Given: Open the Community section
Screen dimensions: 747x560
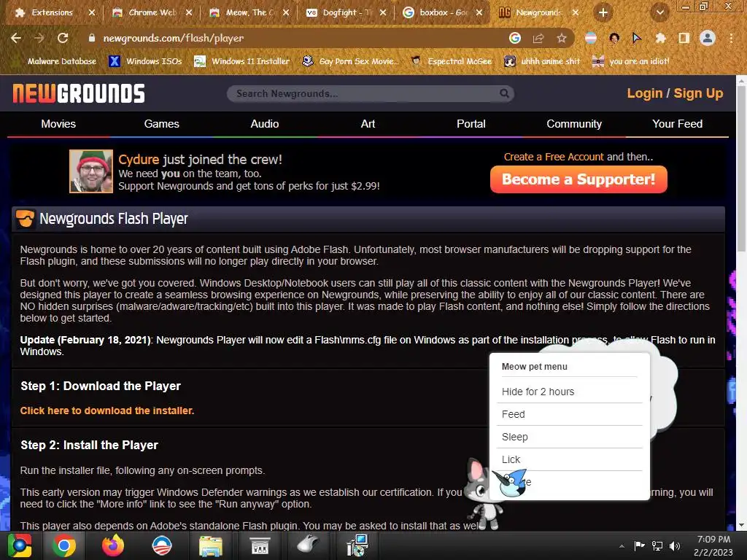Looking at the screenshot, I should coord(574,124).
